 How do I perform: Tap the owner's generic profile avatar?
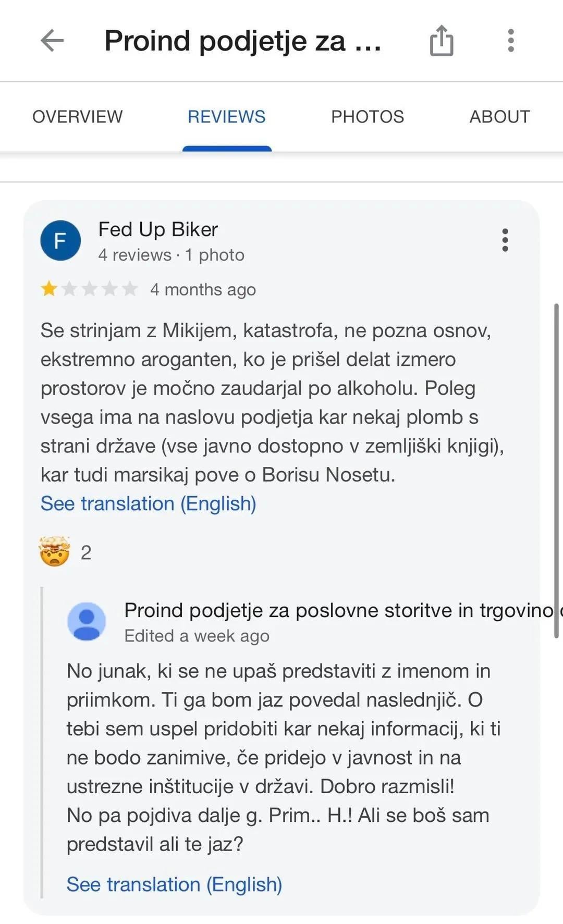[x=87, y=621]
